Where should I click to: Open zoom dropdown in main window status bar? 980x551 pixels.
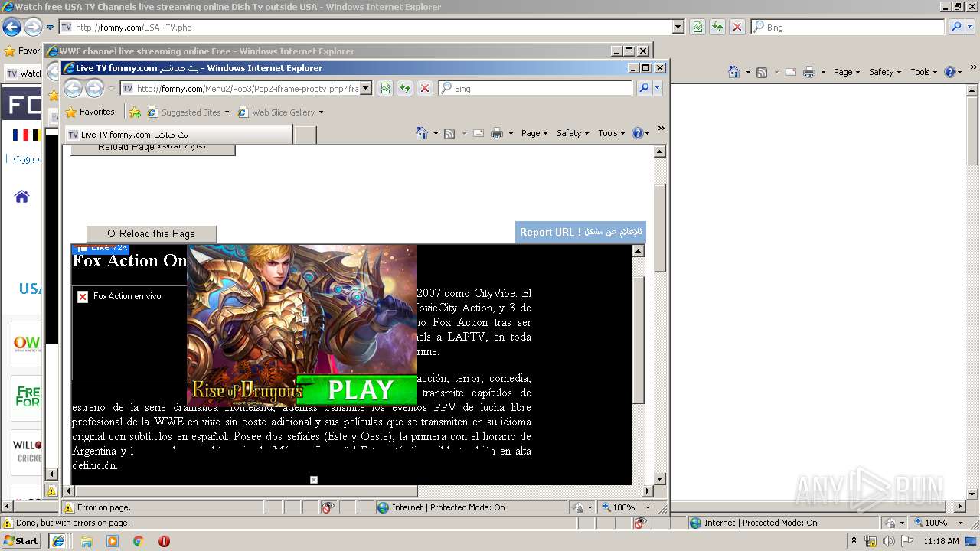pos(960,523)
